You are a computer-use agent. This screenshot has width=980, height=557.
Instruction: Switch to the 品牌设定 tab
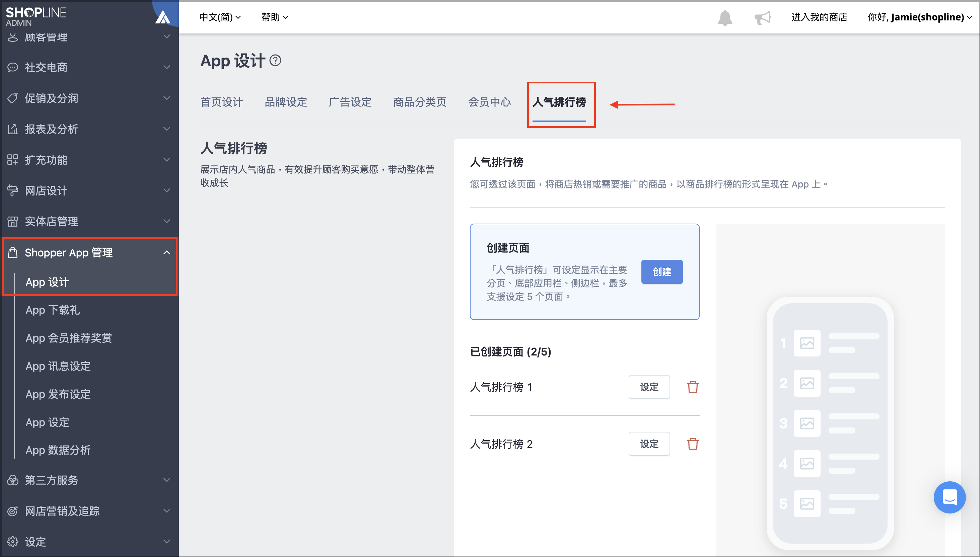pos(286,102)
